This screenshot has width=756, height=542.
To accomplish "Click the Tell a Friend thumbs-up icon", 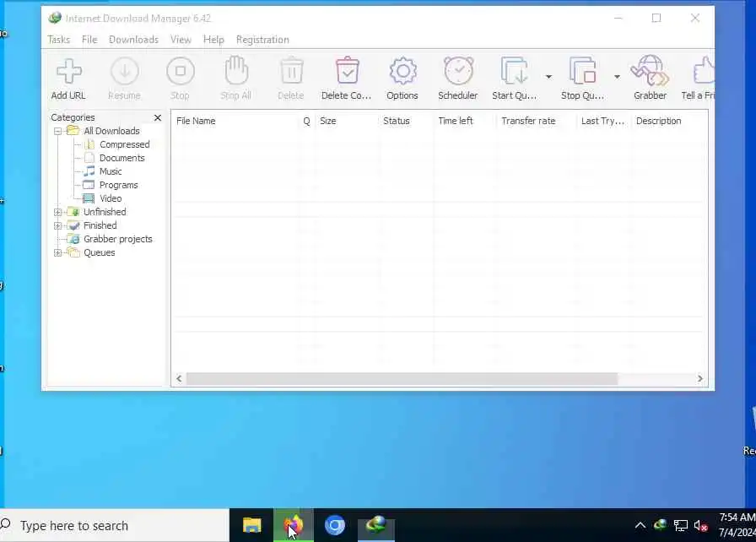I will pos(704,72).
